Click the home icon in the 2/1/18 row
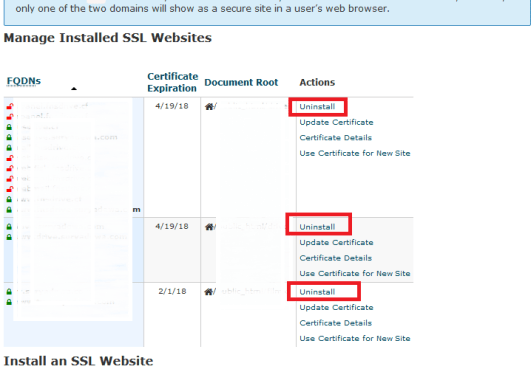 click(209, 292)
